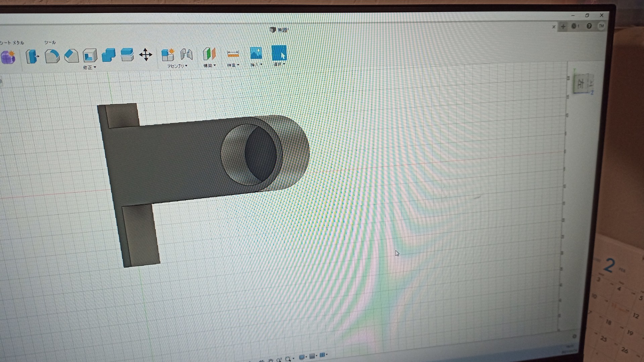644x362 pixels.
Task: Open the アセンブリ dropdown
Action: 177,66
